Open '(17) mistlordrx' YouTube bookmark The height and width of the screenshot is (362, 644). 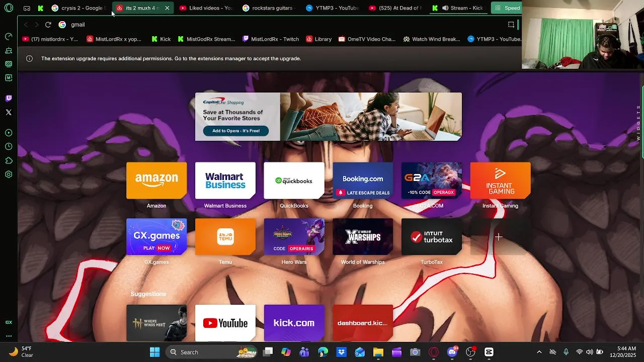point(50,39)
